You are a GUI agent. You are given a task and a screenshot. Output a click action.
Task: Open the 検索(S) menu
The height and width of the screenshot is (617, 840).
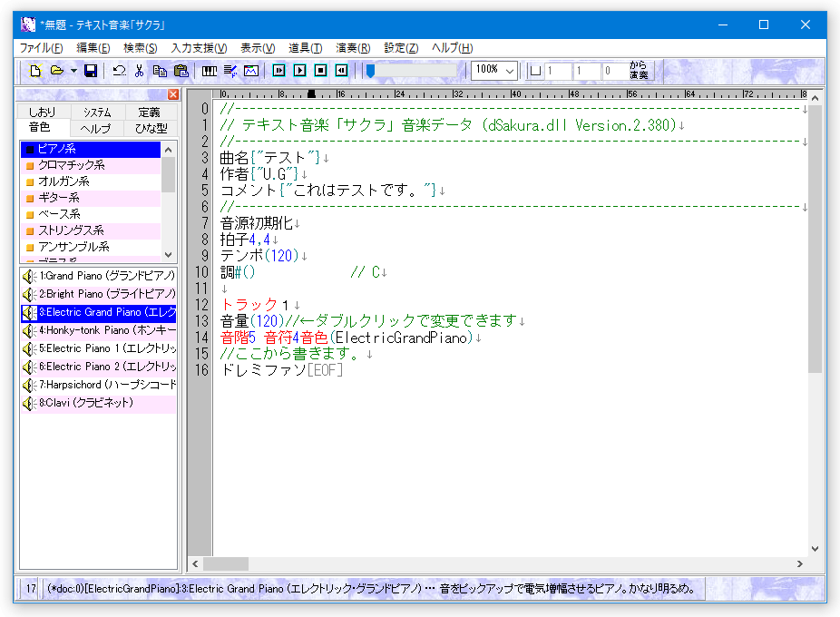click(x=141, y=48)
